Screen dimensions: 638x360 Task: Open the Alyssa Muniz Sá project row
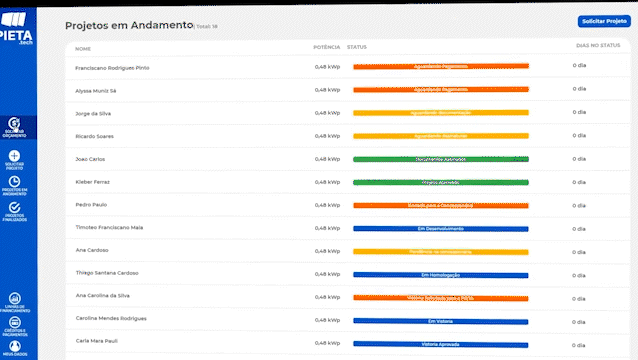click(x=348, y=90)
